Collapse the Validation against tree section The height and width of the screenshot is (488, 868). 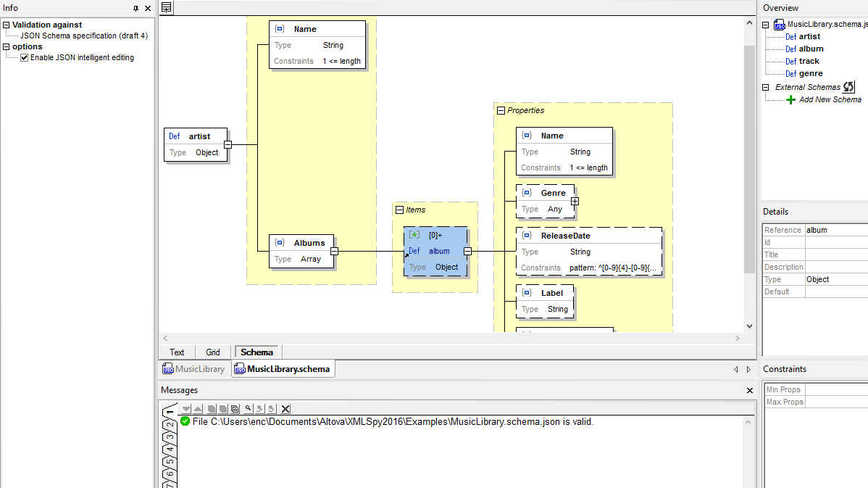tap(6, 25)
